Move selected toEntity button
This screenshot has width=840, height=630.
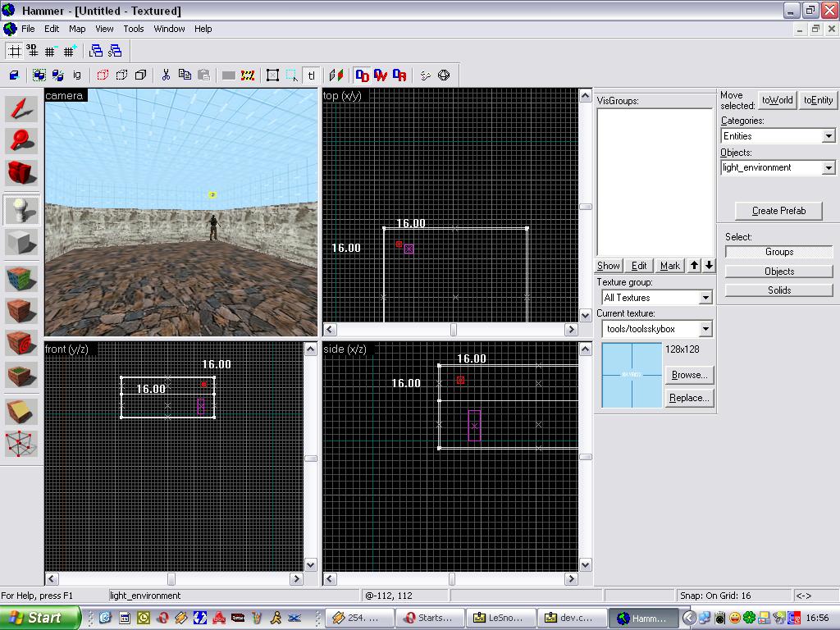[x=818, y=100]
